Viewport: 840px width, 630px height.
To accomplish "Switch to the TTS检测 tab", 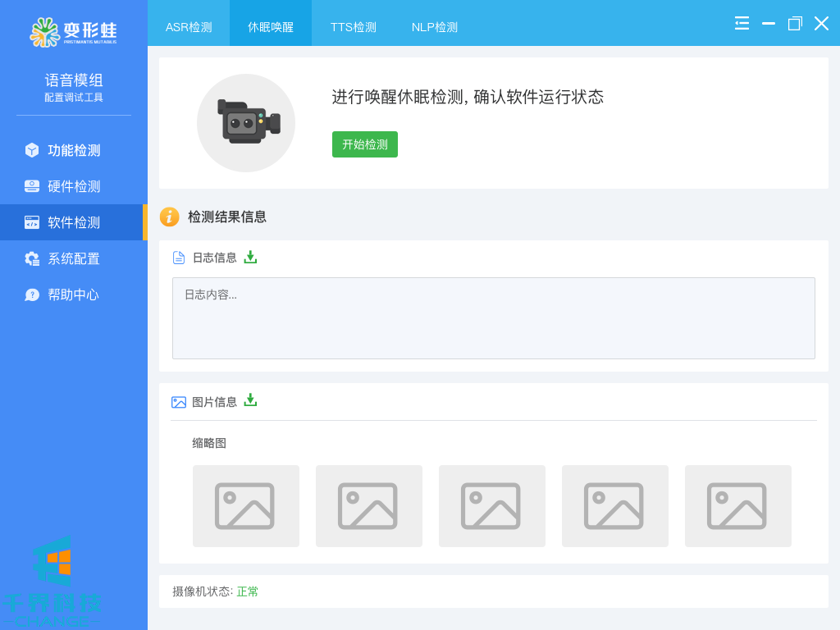I will pos(354,27).
